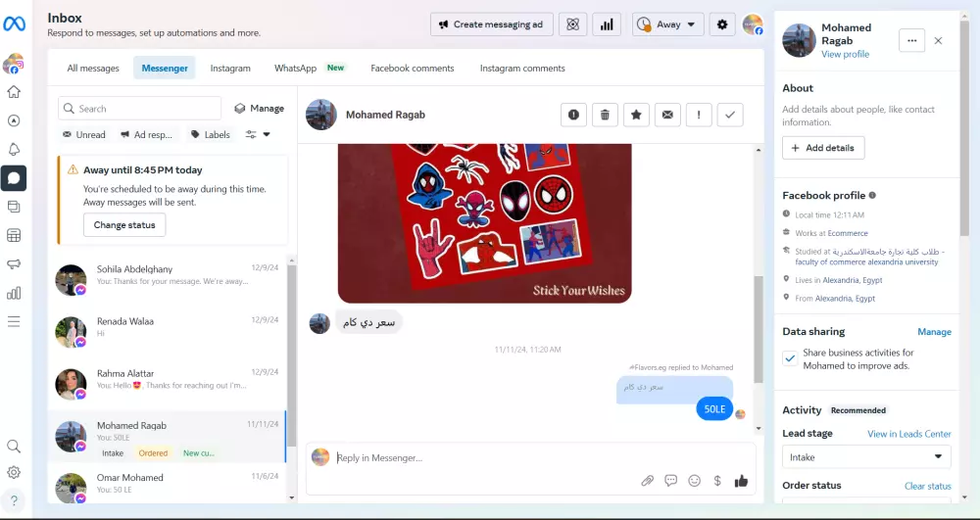The height and width of the screenshot is (520, 980).
Task: Open the Spider-Man stickers image
Action: (x=484, y=223)
